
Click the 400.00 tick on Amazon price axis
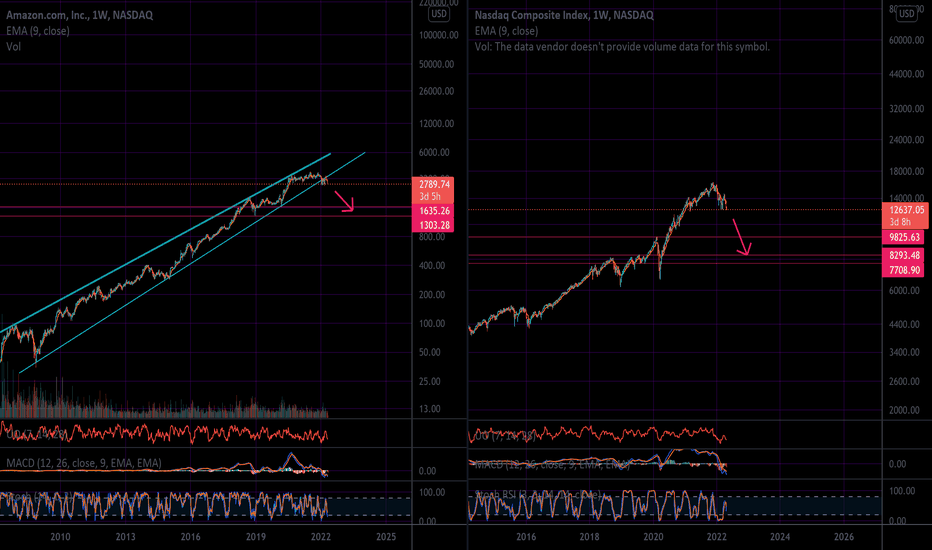[432, 266]
